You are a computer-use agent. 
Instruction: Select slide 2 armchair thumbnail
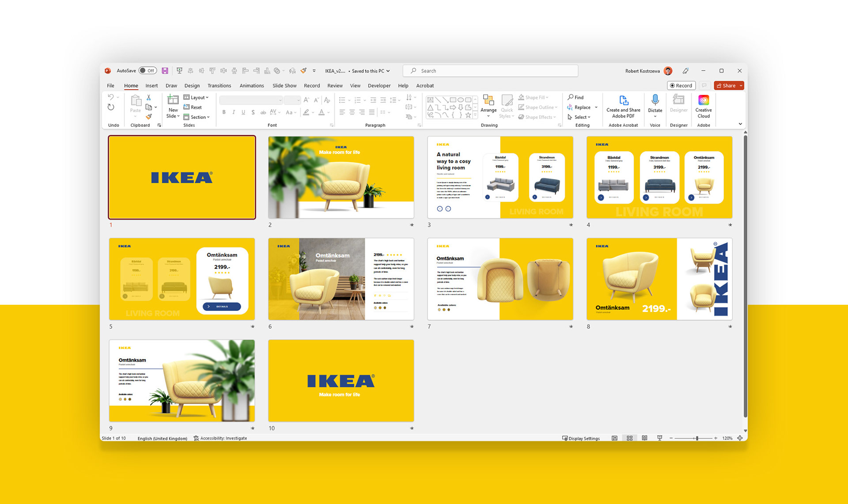(x=341, y=177)
